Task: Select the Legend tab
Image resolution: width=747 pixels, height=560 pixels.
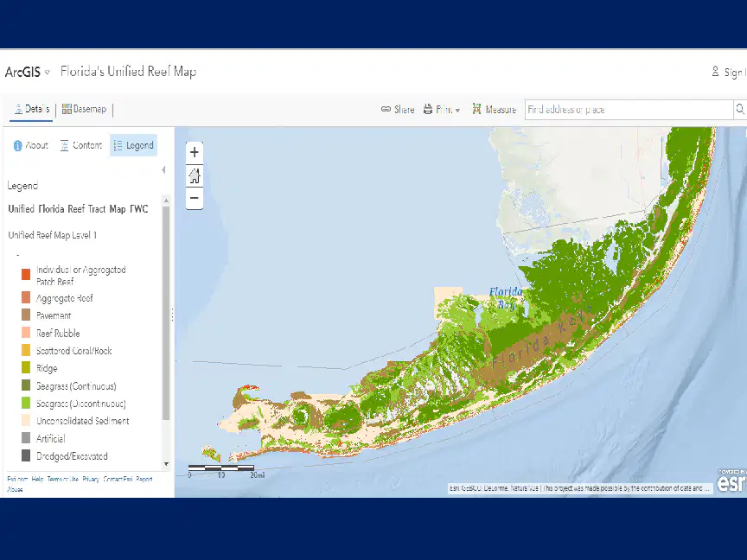Action: click(134, 145)
